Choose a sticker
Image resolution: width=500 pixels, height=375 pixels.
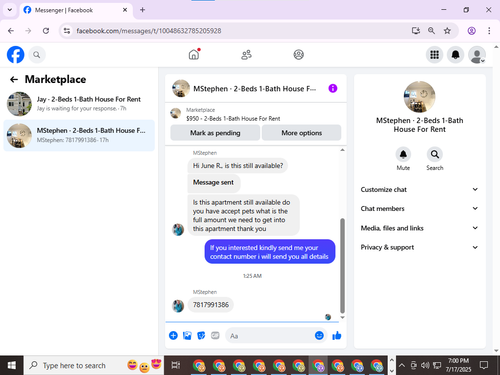coord(201,335)
